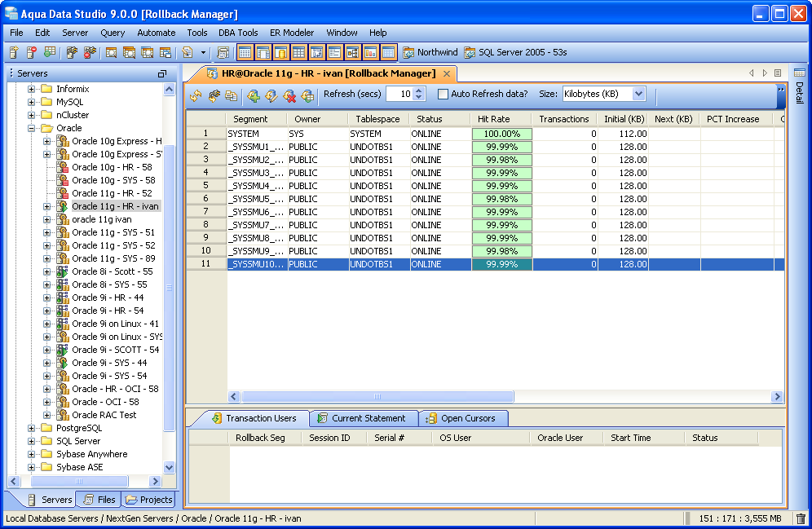
Task: Click the scheduler scroll icon in main toolbar
Action: [x=223, y=52]
